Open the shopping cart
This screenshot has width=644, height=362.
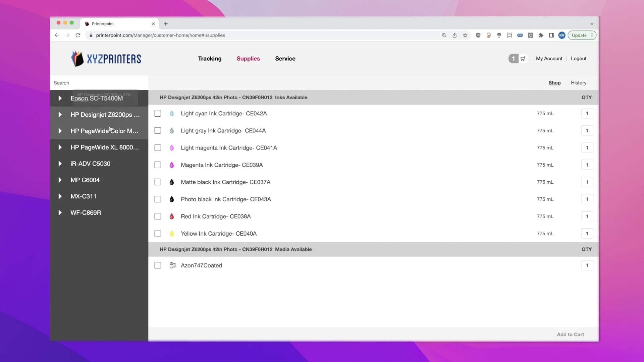[x=523, y=58]
